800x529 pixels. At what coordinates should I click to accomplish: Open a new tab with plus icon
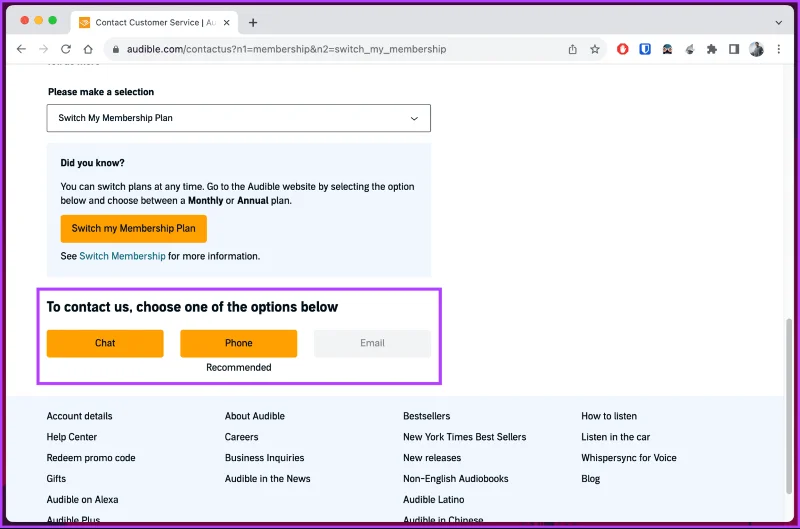coord(253,22)
